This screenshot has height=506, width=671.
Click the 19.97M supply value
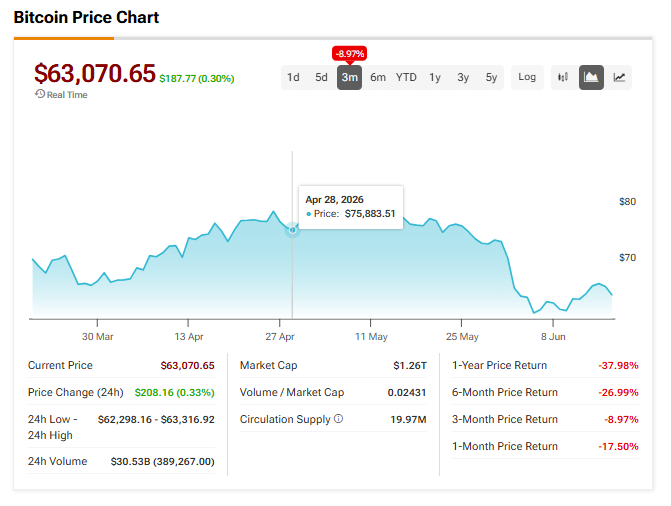coord(408,420)
